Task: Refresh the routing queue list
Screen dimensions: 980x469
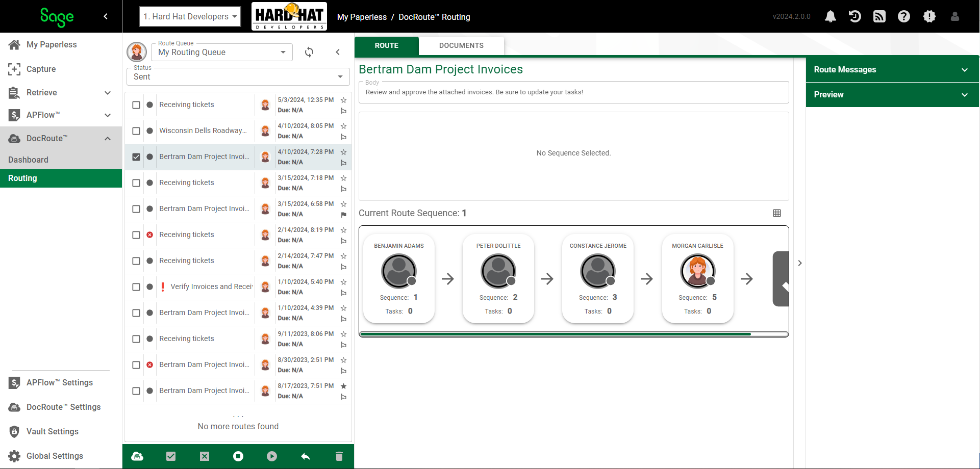Action: [x=309, y=52]
